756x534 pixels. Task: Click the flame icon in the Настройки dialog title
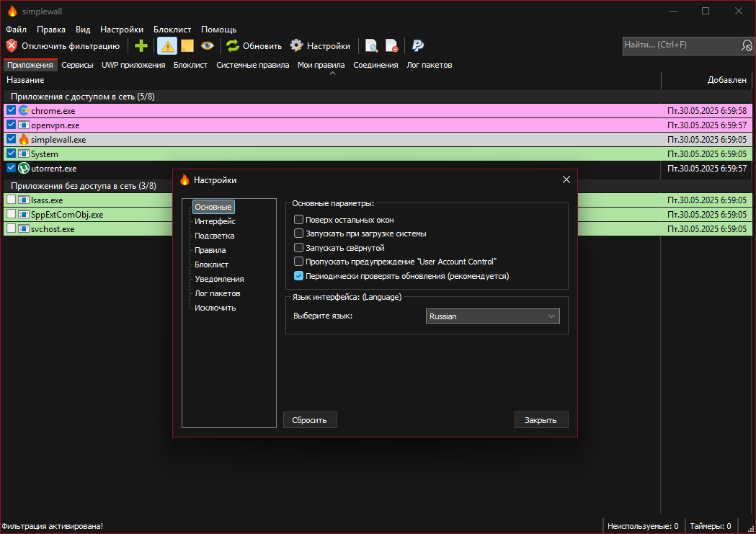[184, 179]
